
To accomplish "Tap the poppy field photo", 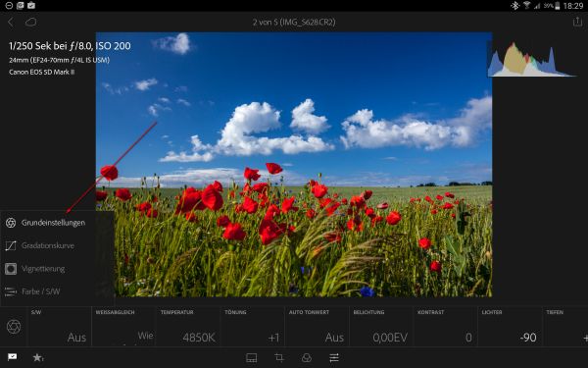I will (x=294, y=165).
